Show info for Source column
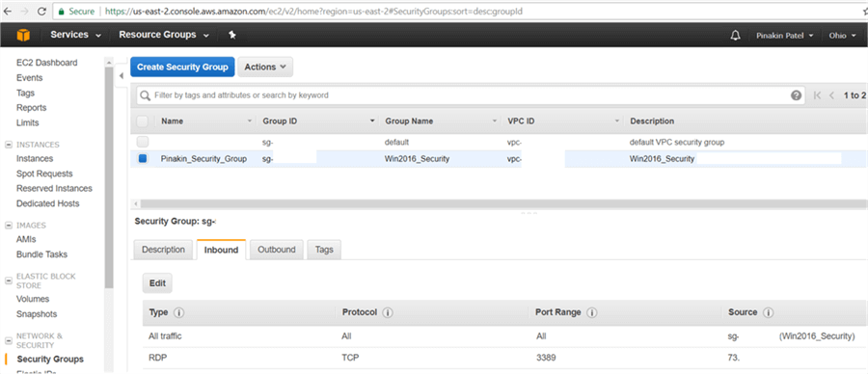Screen dimensions: 868x374 click(768, 312)
